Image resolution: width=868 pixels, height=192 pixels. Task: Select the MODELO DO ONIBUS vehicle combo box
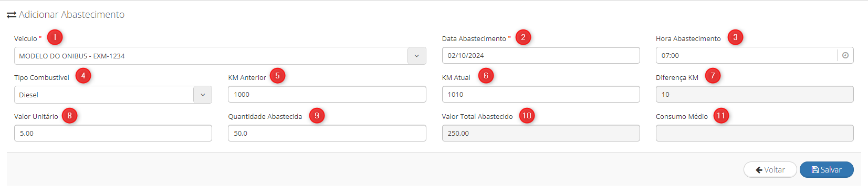[x=220, y=56]
